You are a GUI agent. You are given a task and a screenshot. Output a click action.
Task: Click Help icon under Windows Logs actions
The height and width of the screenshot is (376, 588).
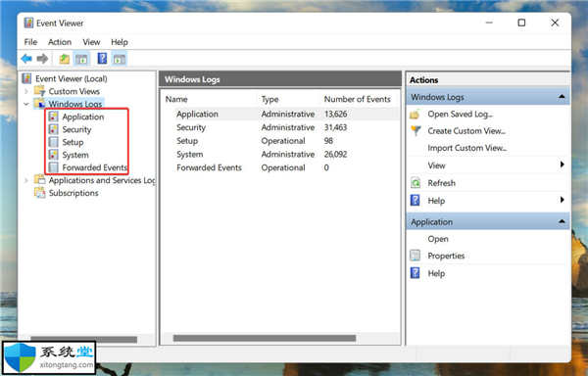coord(416,201)
